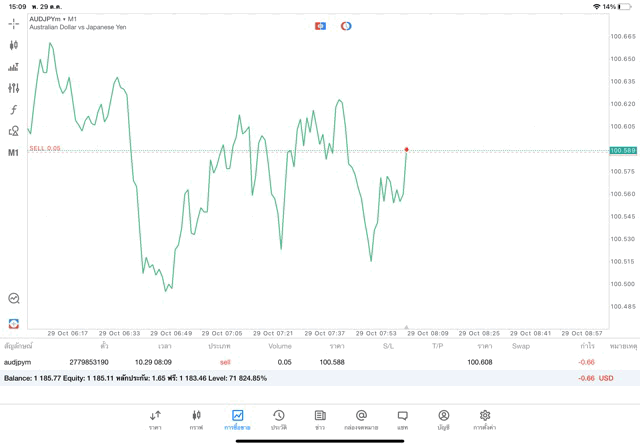
Task: Open the Chat (แชท) tab
Action: click(x=402, y=419)
